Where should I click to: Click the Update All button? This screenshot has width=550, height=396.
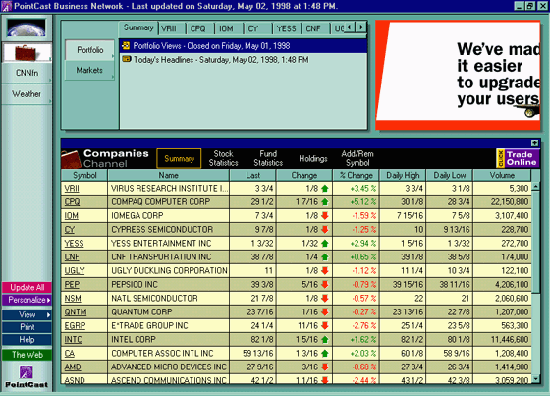27,288
